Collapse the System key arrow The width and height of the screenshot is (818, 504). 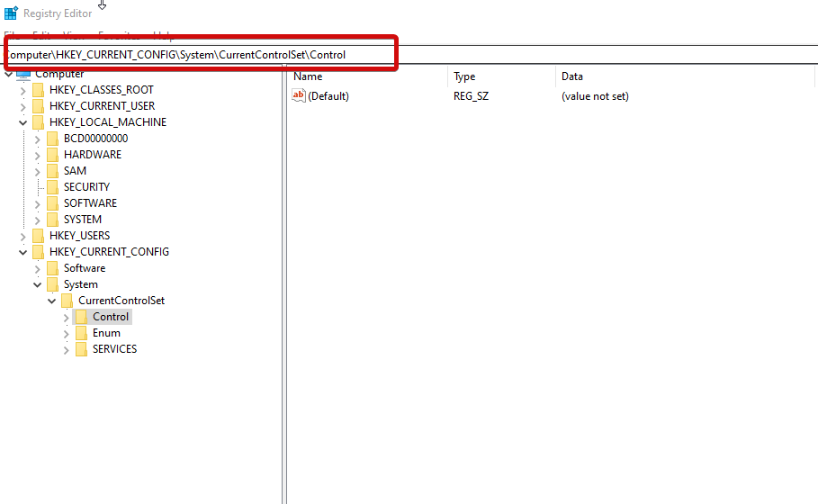coord(38,285)
